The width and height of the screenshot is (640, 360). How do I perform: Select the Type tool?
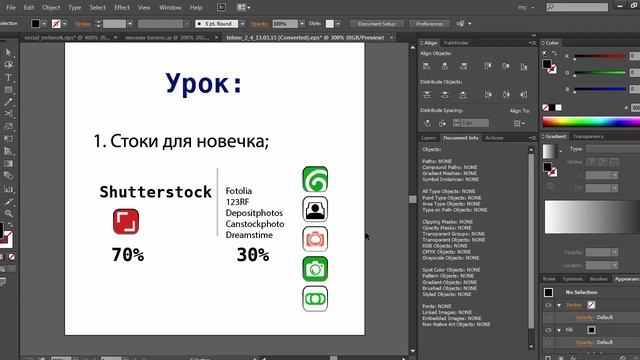point(8,78)
